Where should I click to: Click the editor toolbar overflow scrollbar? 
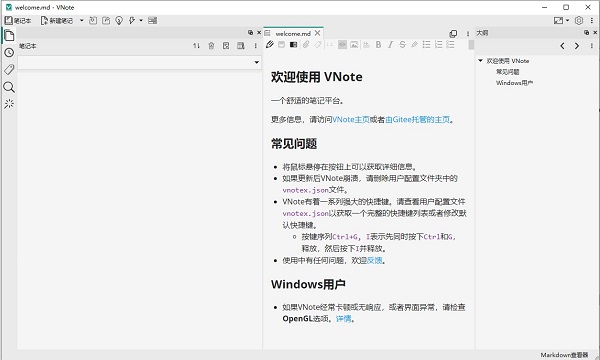click(471, 45)
